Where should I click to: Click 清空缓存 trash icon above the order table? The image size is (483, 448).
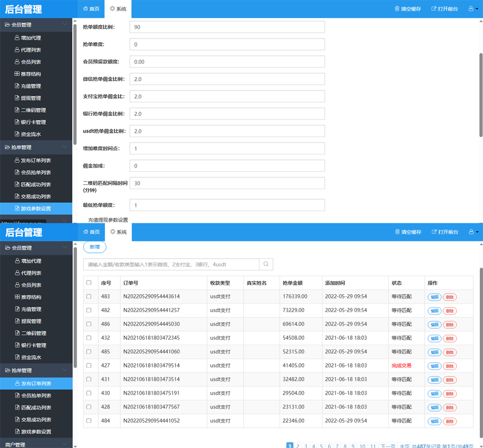coord(397,232)
